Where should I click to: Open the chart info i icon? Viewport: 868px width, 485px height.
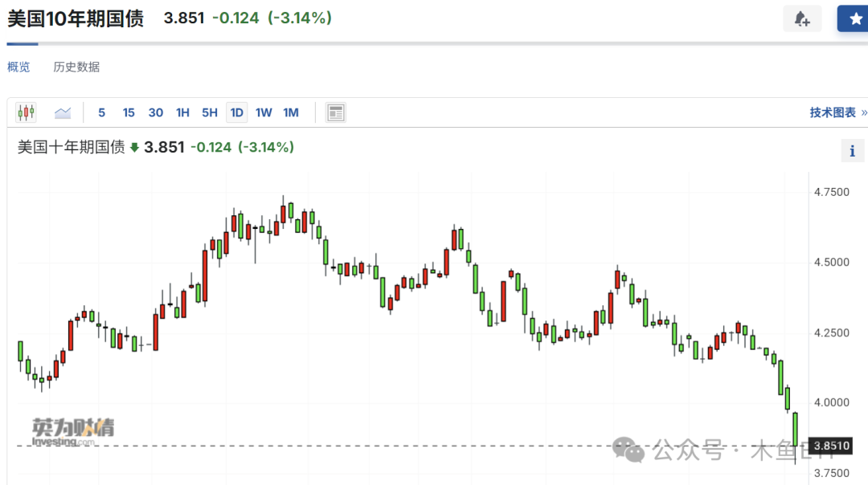[853, 150]
